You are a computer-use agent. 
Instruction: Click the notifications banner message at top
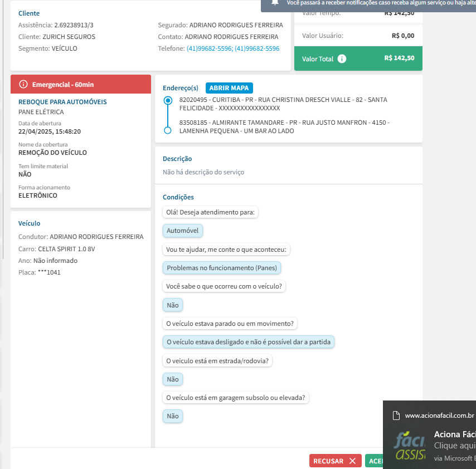tap(381, 3)
